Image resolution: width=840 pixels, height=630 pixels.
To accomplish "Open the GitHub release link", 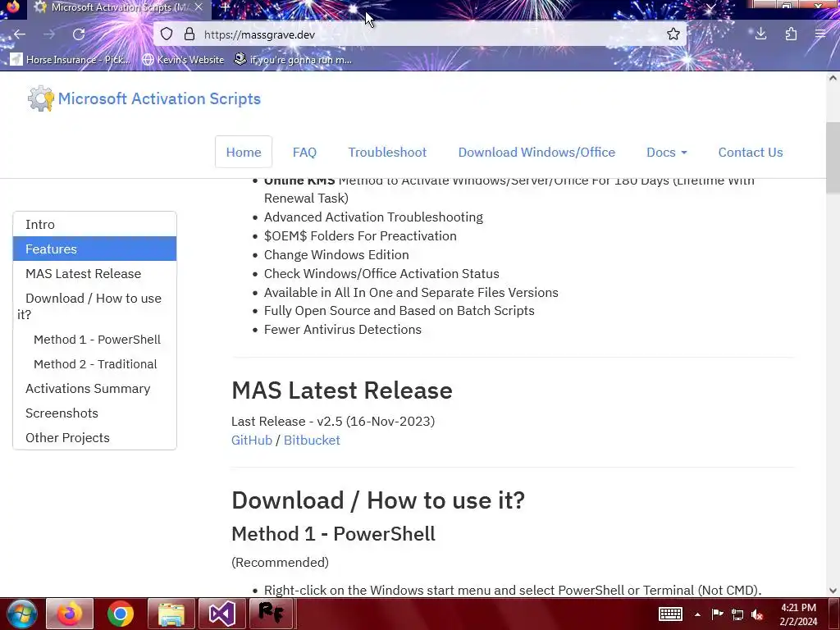I will coord(252,441).
